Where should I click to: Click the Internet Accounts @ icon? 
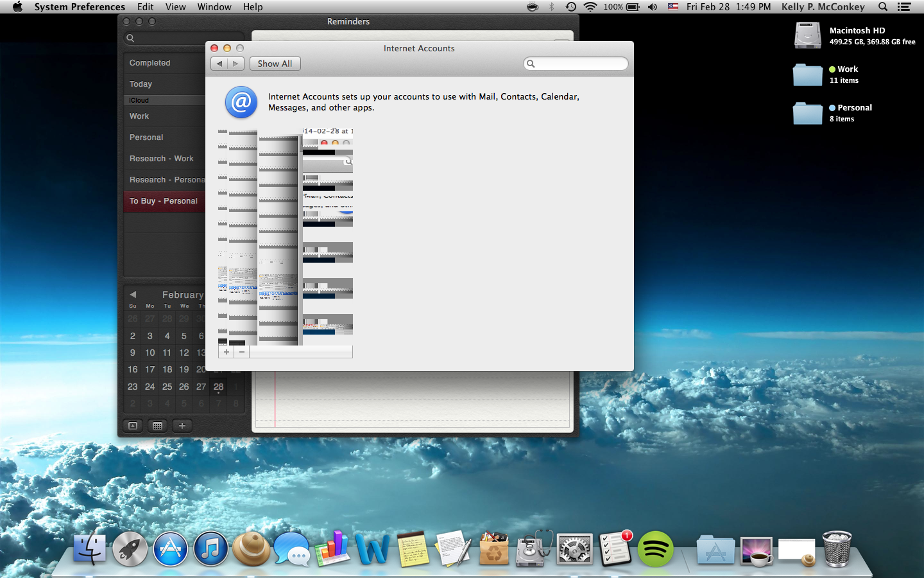click(241, 103)
